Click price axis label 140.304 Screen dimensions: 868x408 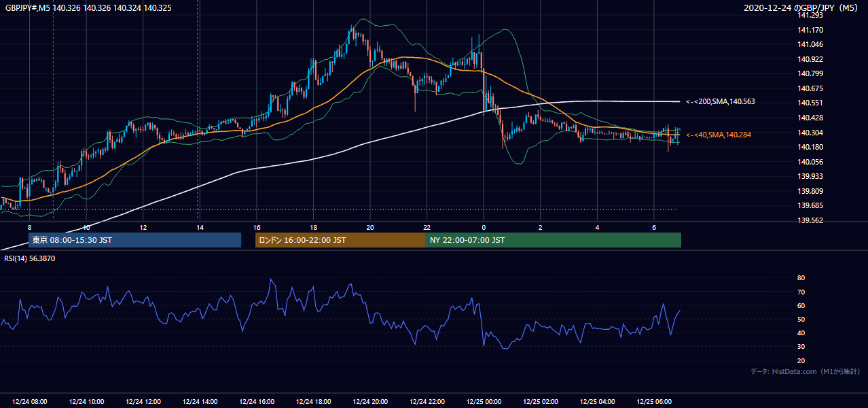tap(810, 133)
